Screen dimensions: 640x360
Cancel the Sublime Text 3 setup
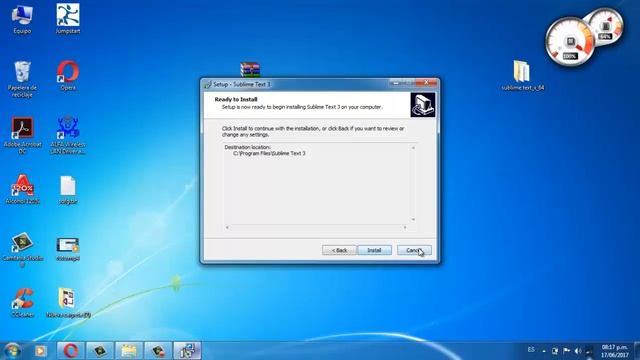(x=414, y=250)
